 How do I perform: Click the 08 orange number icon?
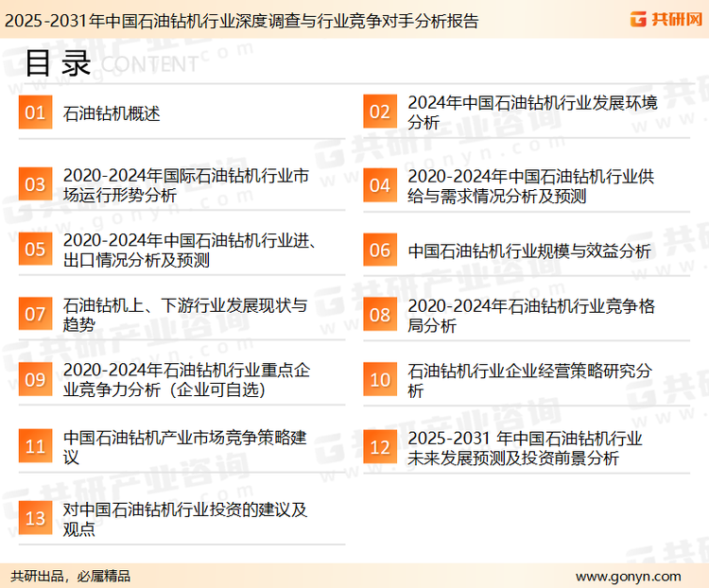point(379,316)
